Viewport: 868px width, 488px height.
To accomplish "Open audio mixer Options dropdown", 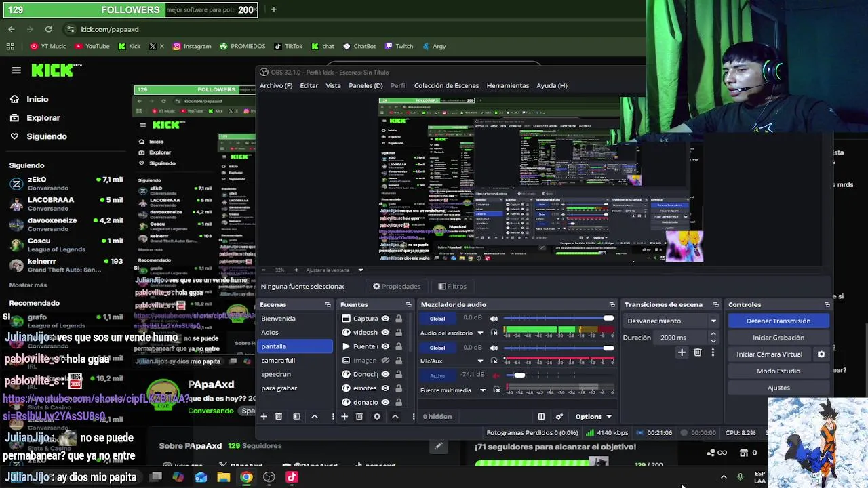I will [x=593, y=416].
